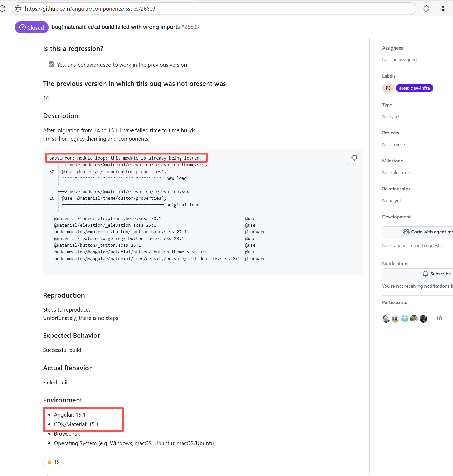This screenshot has height=476, width=453.
Task: Click the globe site info icon
Action: click(18, 9)
